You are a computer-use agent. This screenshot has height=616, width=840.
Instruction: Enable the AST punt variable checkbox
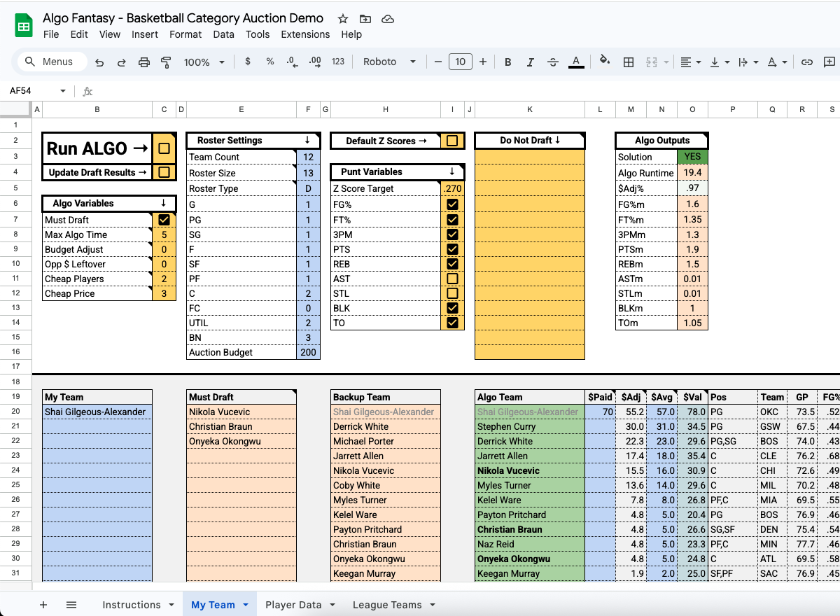click(x=452, y=279)
